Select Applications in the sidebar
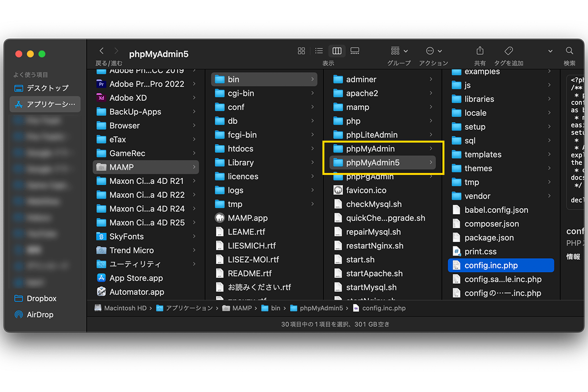 click(x=45, y=104)
